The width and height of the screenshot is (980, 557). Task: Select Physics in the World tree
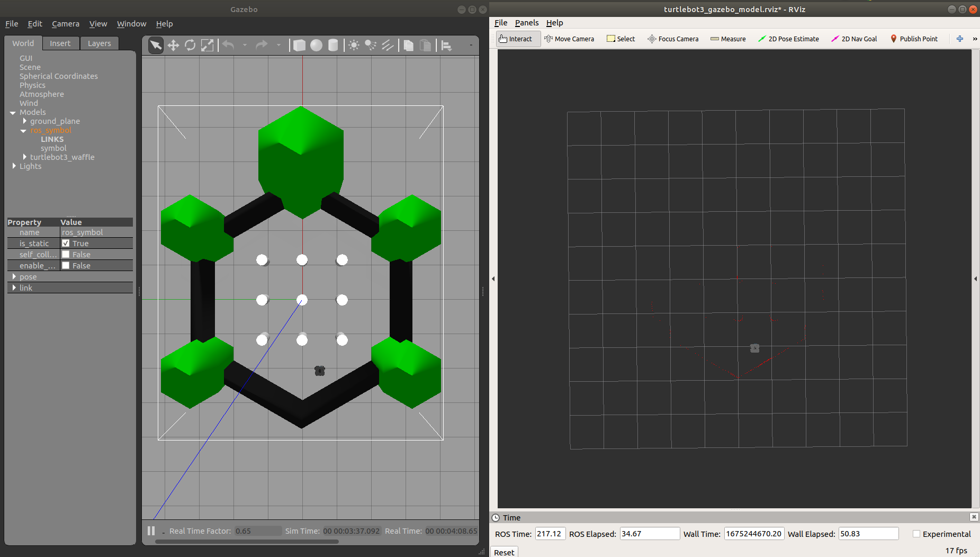click(x=32, y=85)
